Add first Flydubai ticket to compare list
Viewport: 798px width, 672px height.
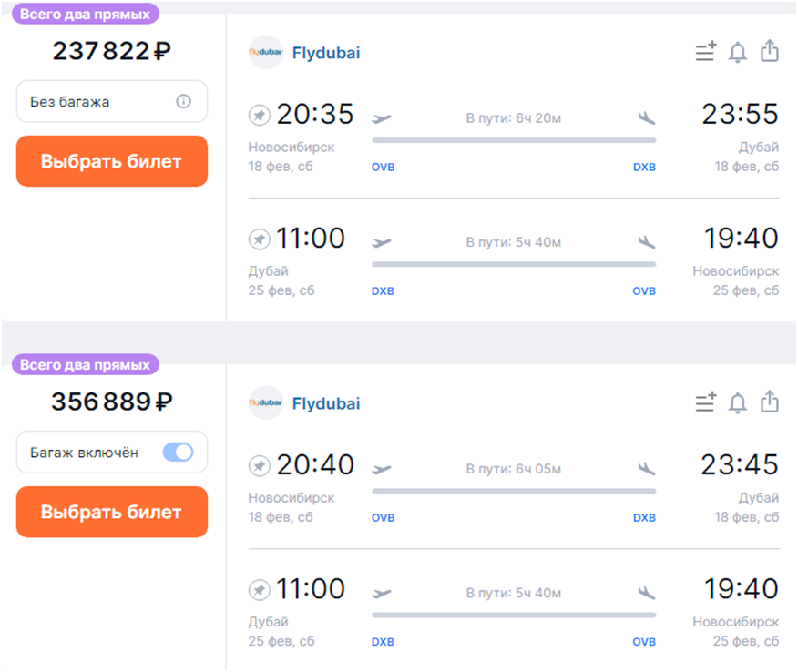tap(706, 53)
